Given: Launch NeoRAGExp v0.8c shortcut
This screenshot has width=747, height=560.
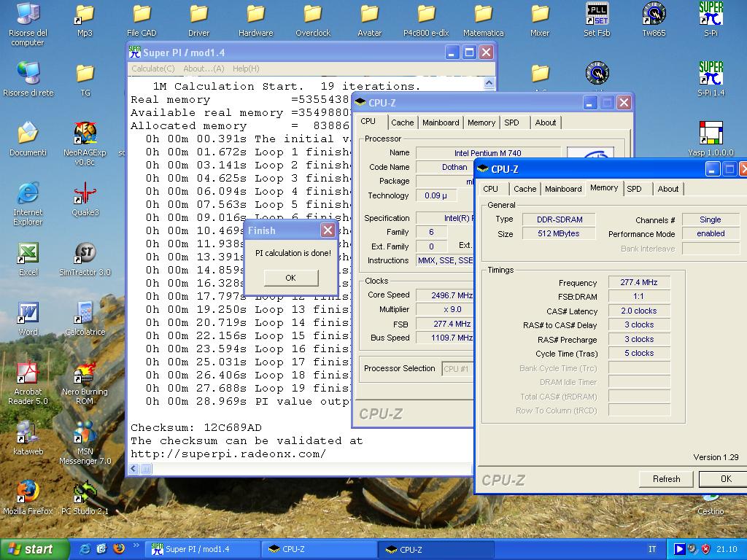Looking at the screenshot, I should pyautogui.click(x=85, y=134).
